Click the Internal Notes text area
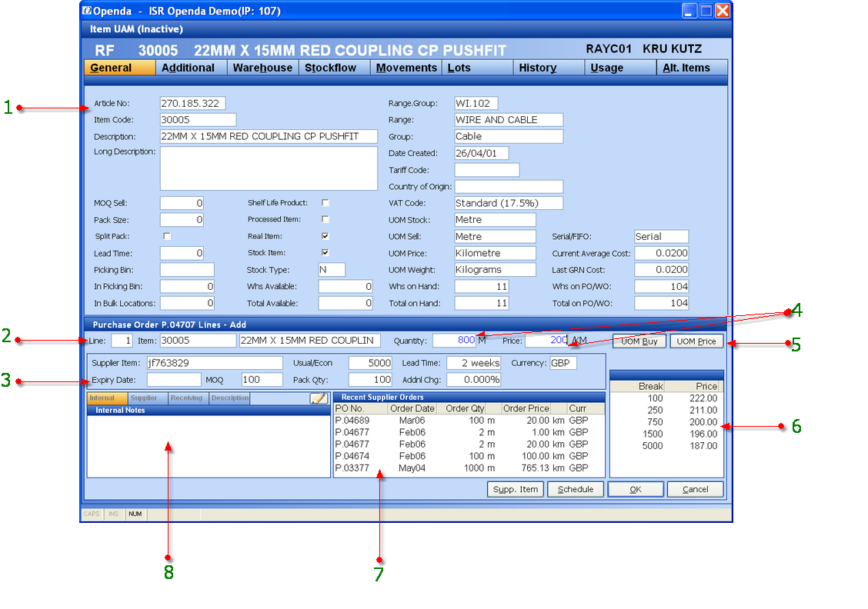This screenshot has width=868, height=609. click(x=209, y=446)
